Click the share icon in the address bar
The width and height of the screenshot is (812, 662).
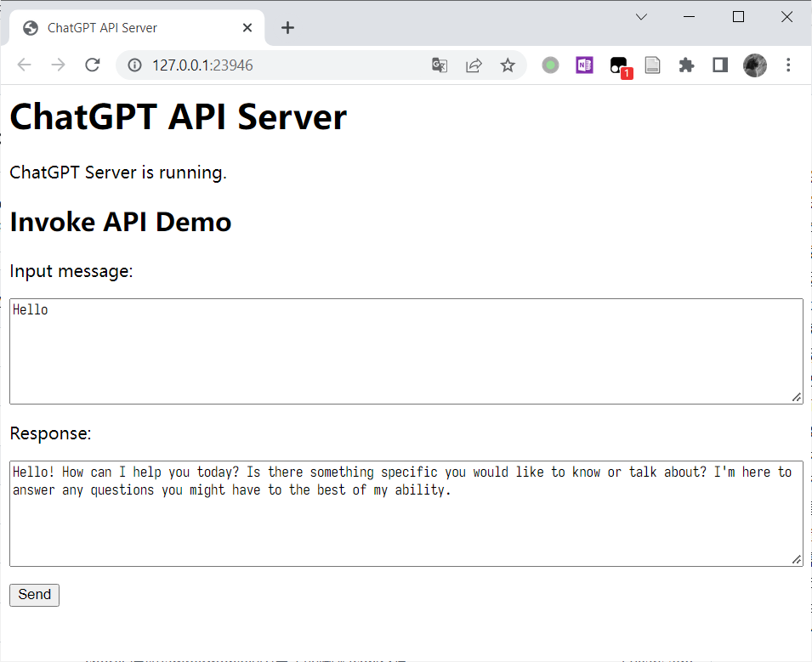tap(474, 65)
